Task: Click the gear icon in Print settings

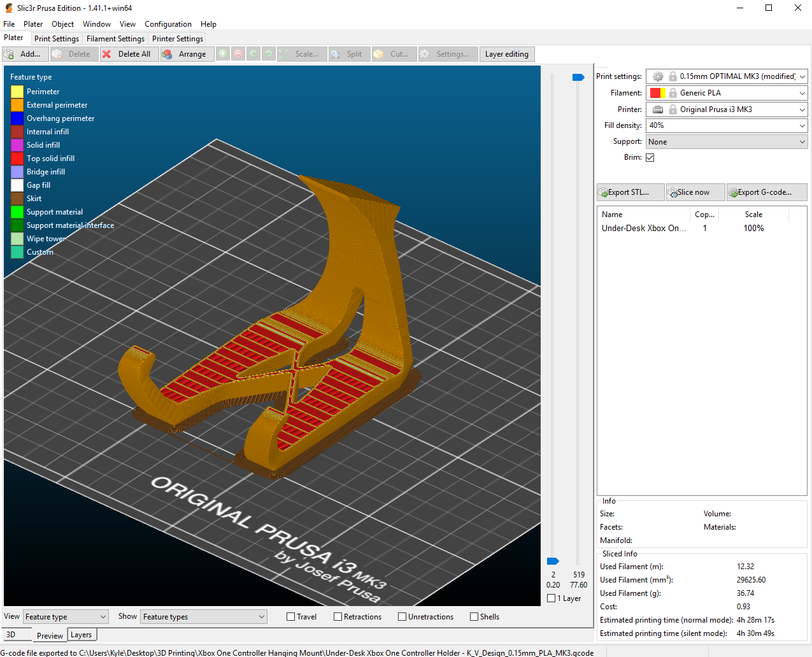Action: pos(658,76)
